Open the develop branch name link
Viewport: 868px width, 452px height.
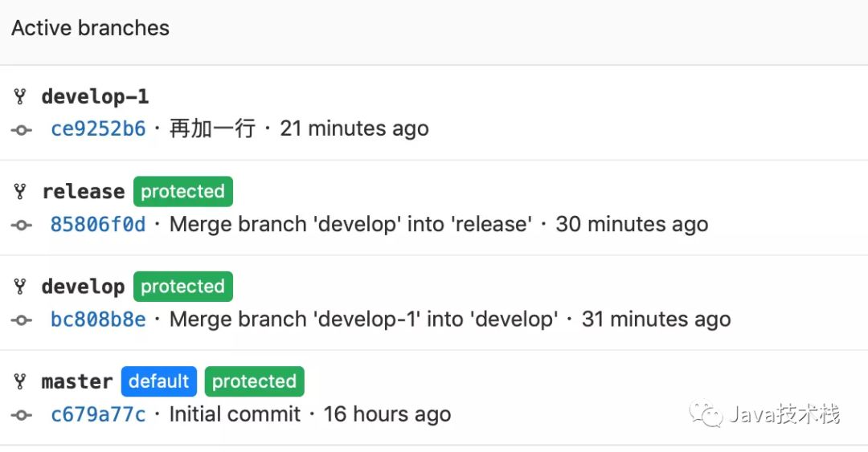(83, 287)
